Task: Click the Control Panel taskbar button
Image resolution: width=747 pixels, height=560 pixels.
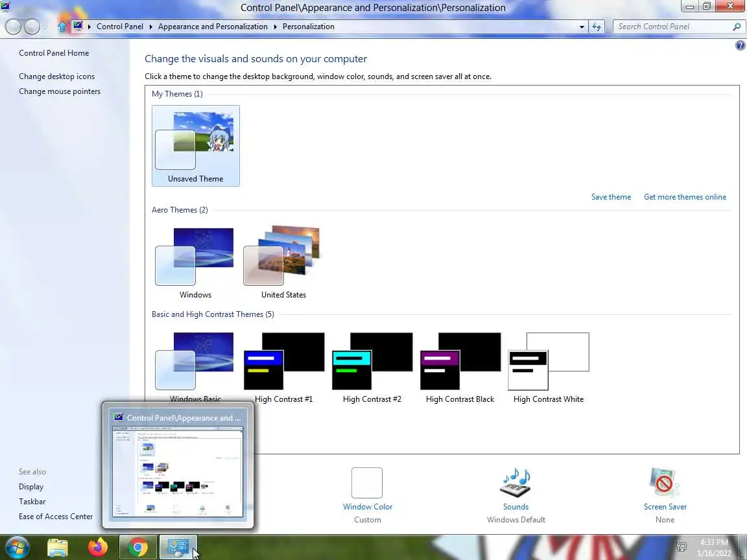Action: [x=178, y=548]
